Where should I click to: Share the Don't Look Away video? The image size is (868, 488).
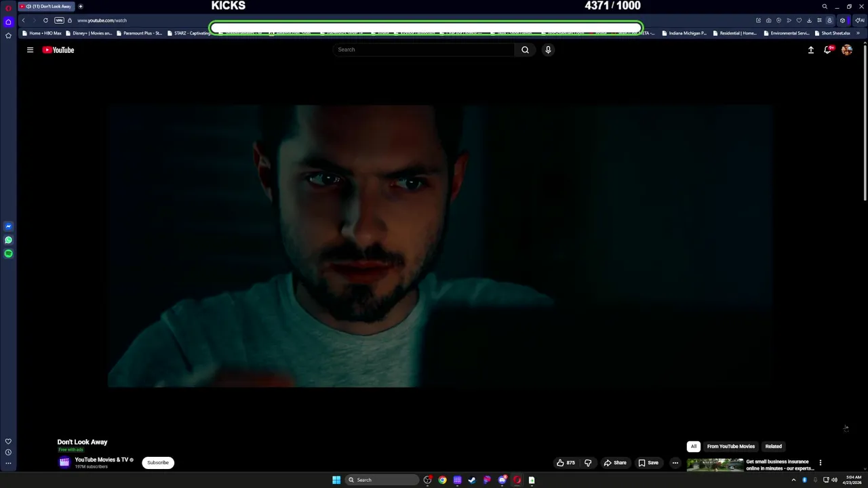tap(615, 463)
